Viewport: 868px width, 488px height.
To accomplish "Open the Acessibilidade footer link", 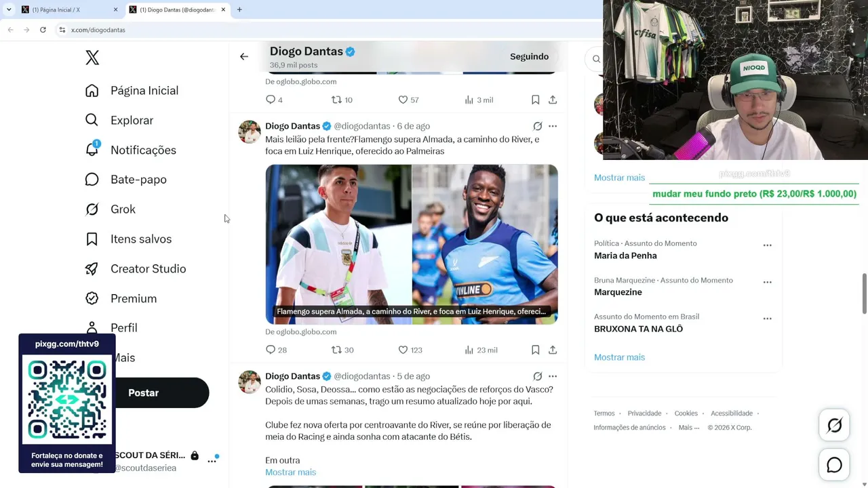I will 732,413.
